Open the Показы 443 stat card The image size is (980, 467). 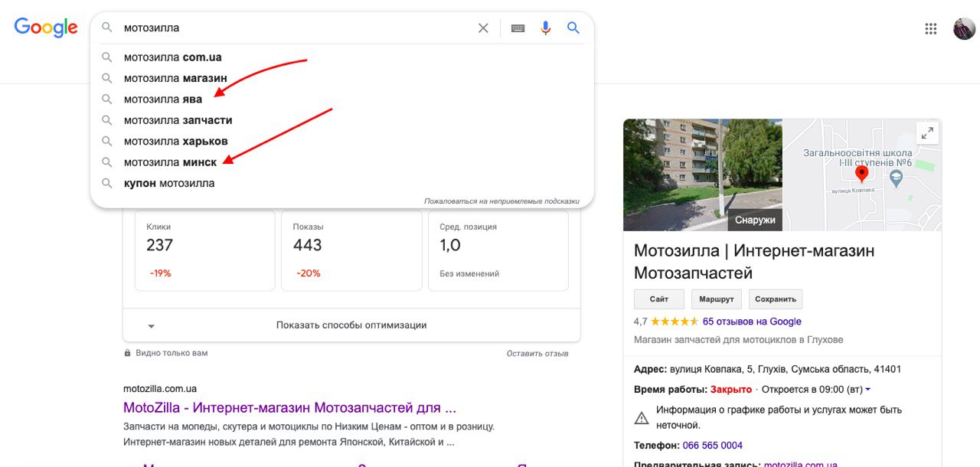(351, 251)
